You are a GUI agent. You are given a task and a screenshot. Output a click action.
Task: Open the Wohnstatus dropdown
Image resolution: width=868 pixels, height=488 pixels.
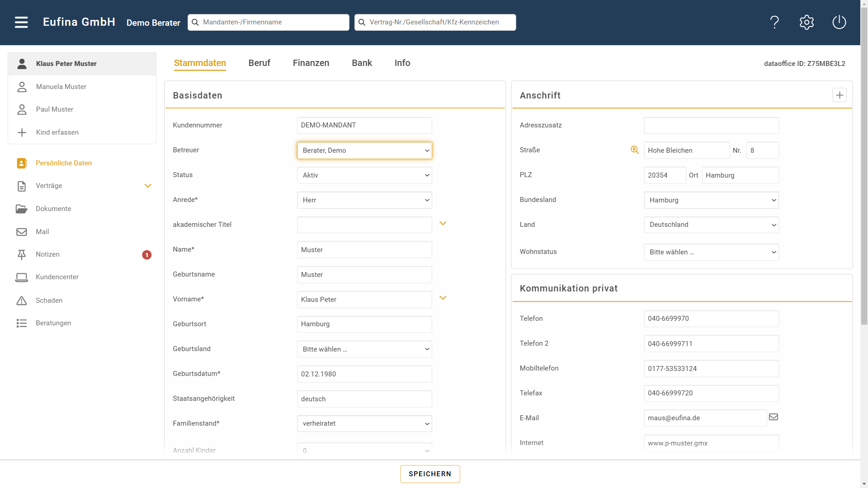(x=711, y=252)
